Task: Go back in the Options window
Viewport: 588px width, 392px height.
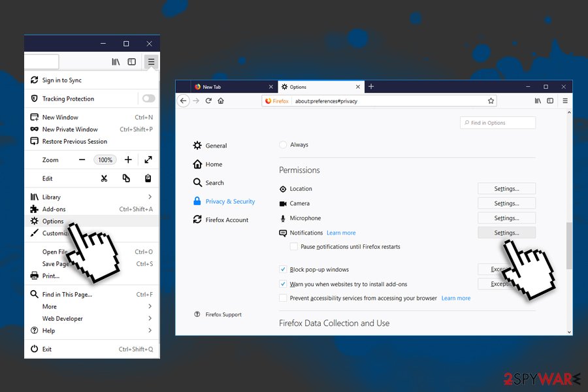Action: click(183, 101)
